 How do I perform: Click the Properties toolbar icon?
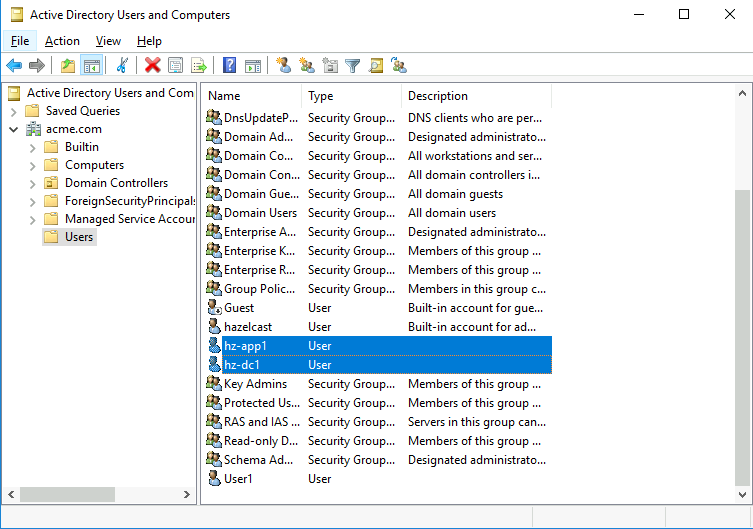pos(176,66)
